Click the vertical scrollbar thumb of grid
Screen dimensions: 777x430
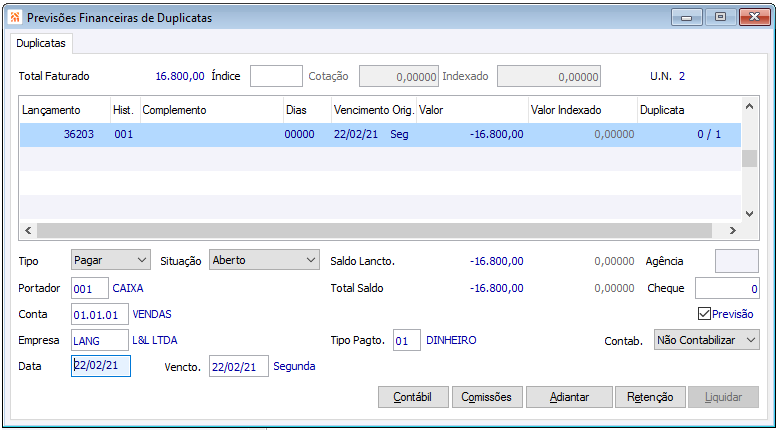click(x=749, y=159)
